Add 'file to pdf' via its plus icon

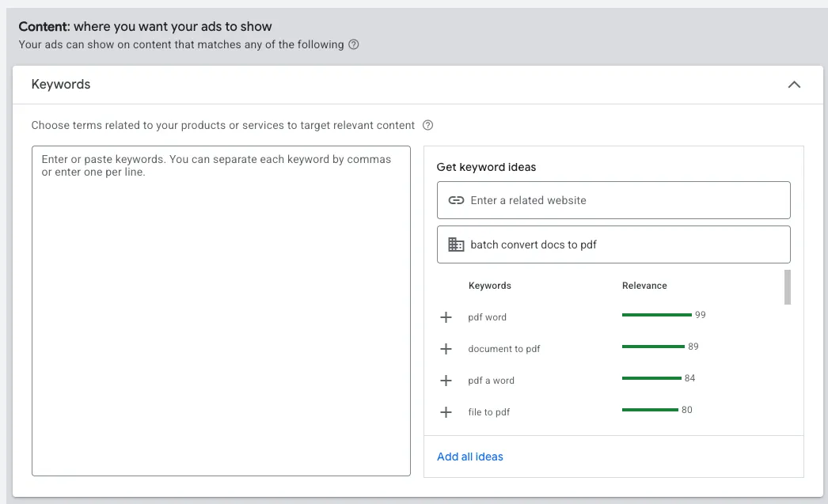tap(446, 412)
